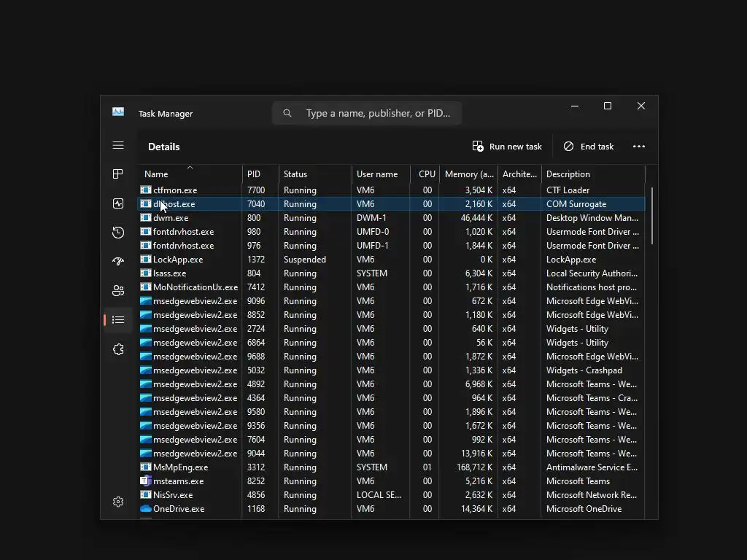Sort by the Memory column header
This screenshot has height=560, width=747.
coord(468,174)
